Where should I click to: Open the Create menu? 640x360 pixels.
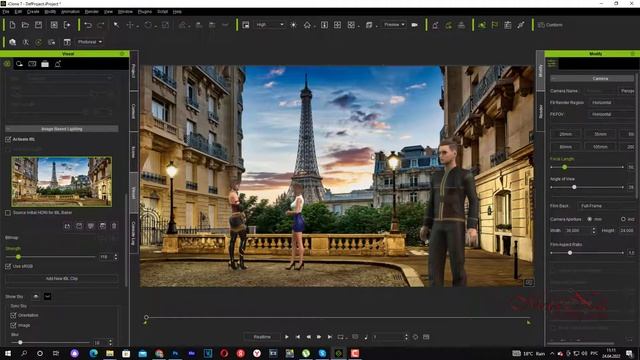click(x=33, y=12)
